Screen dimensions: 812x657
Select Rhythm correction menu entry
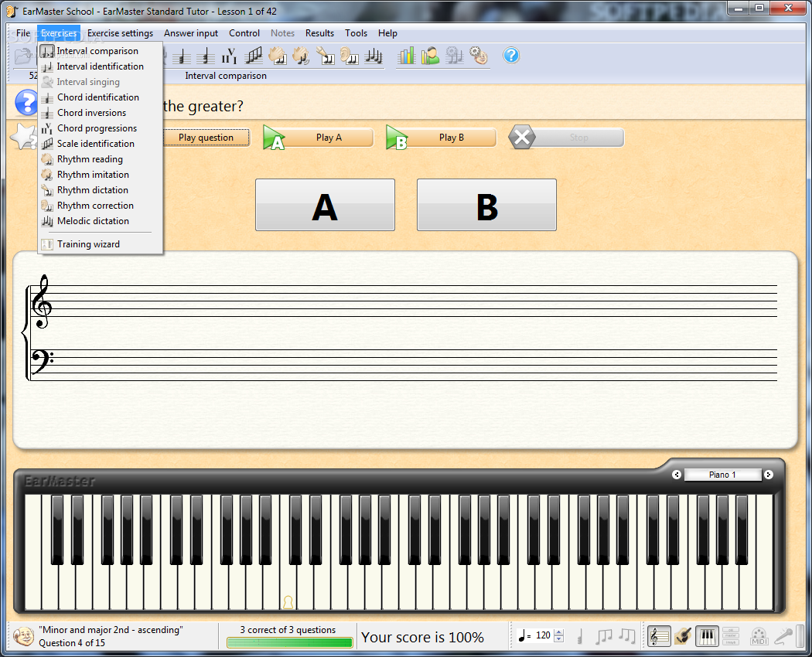(x=101, y=206)
